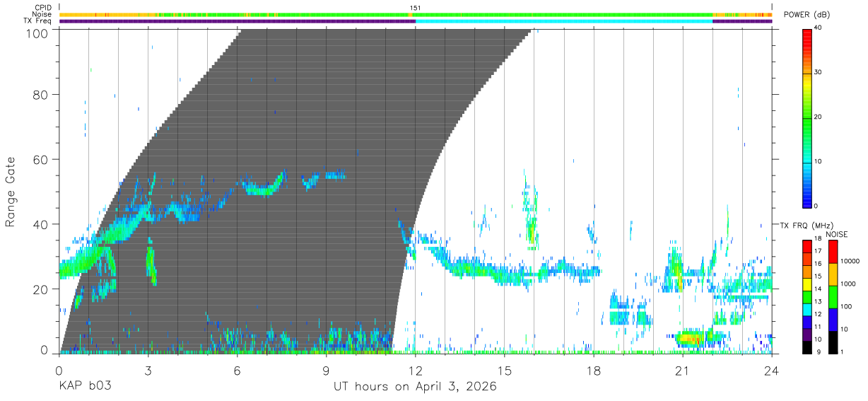
Task: Click the green swatch in NOISE legend
Action: [x=833, y=297]
